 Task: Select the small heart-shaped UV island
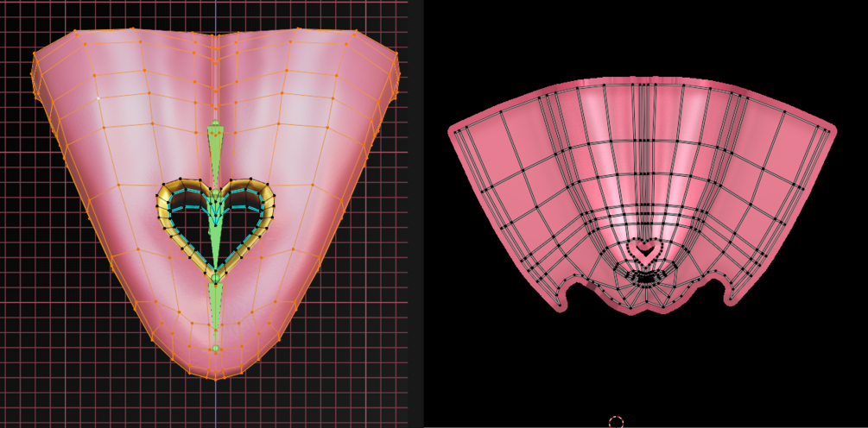647,252
